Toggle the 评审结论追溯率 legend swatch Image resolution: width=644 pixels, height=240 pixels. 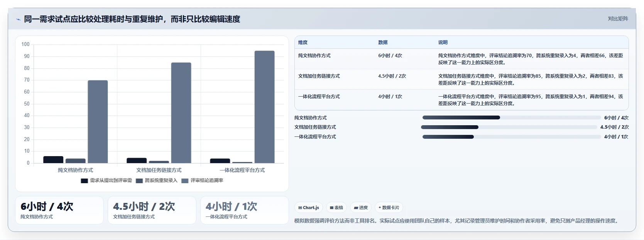[x=185, y=180]
